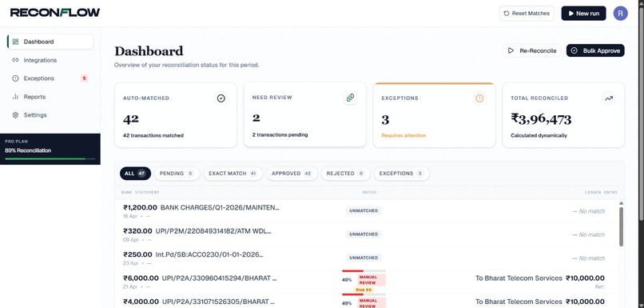Click the 89% Reconciliation progress bar
Viewport: 644px width, 308px height.
[50, 158]
